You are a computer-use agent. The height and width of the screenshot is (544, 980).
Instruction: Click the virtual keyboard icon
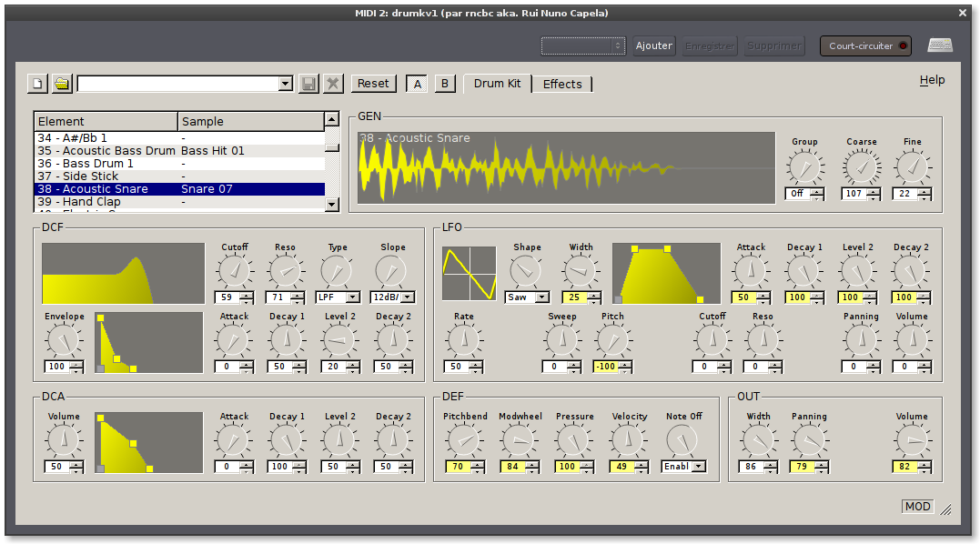click(x=940, y=45)
